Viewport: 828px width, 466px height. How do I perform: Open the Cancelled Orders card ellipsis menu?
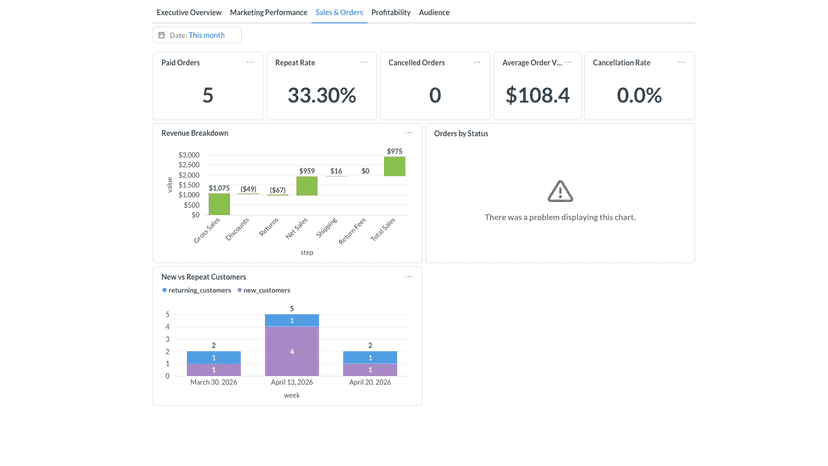coord(477,62)
